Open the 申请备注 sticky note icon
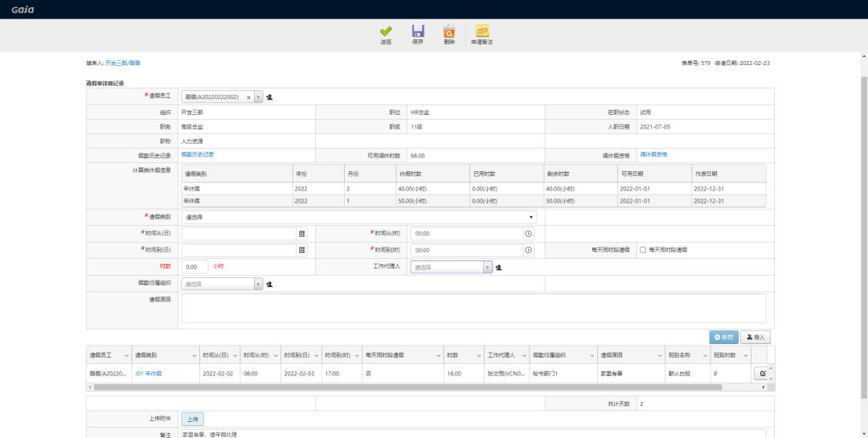 coord(481,31)
